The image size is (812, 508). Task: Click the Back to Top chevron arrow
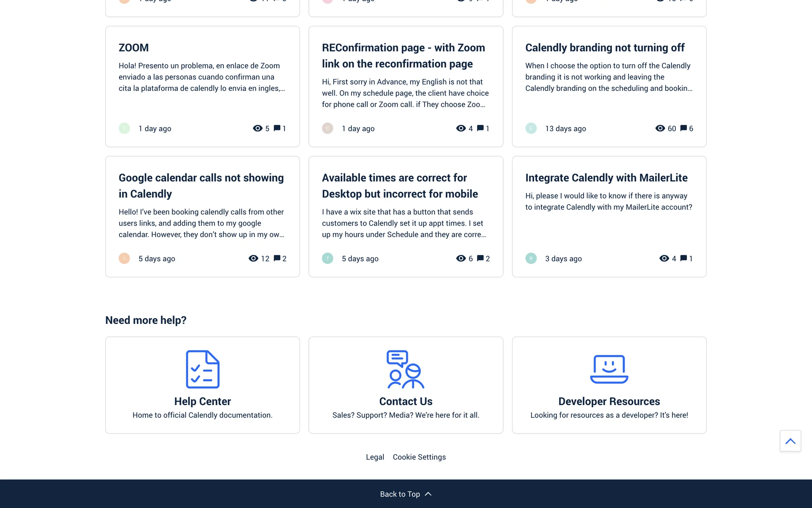pyautogui.click(x=428, y=494)
